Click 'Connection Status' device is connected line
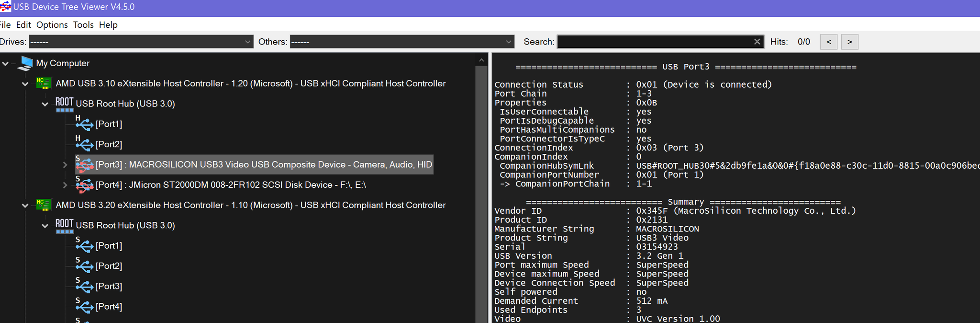The image size is (980, 323). coord(633,84)
